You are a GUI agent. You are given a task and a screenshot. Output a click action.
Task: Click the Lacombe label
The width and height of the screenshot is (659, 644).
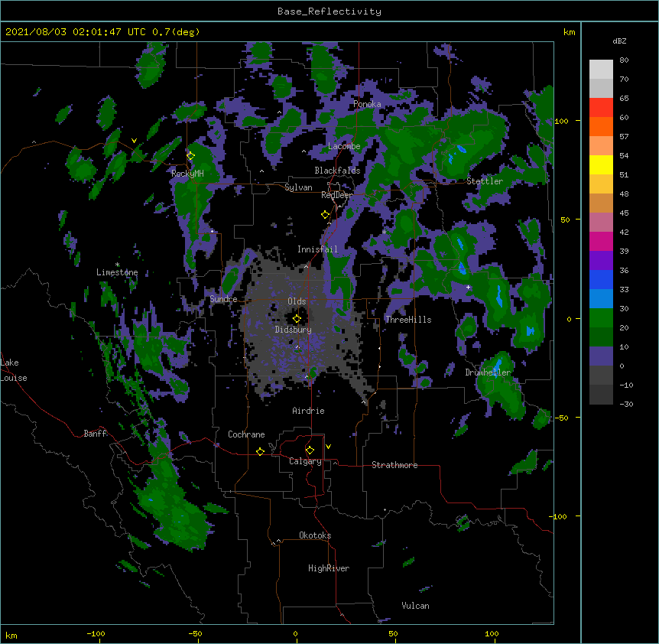[x=344, y=146]
